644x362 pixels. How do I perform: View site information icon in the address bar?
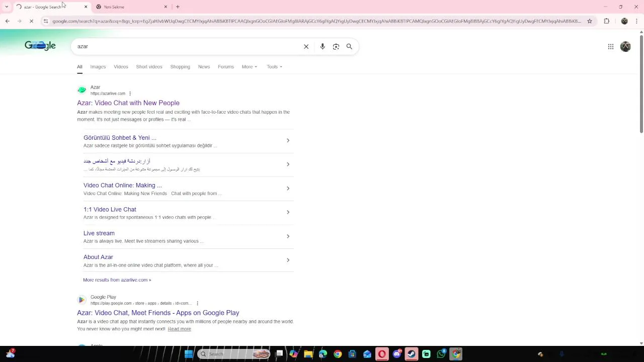[46, 21]
